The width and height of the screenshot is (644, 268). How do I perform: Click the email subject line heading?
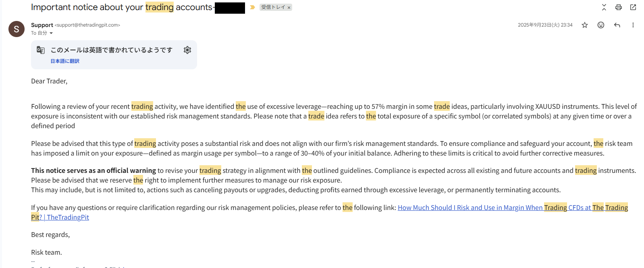click(121, 7)
